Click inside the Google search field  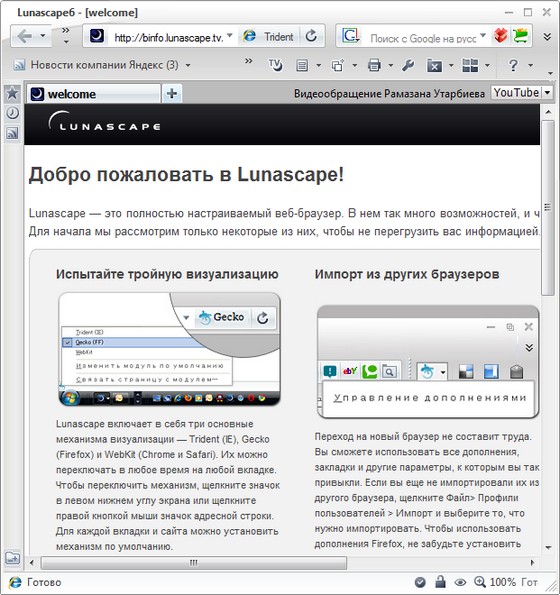point(423,38)
